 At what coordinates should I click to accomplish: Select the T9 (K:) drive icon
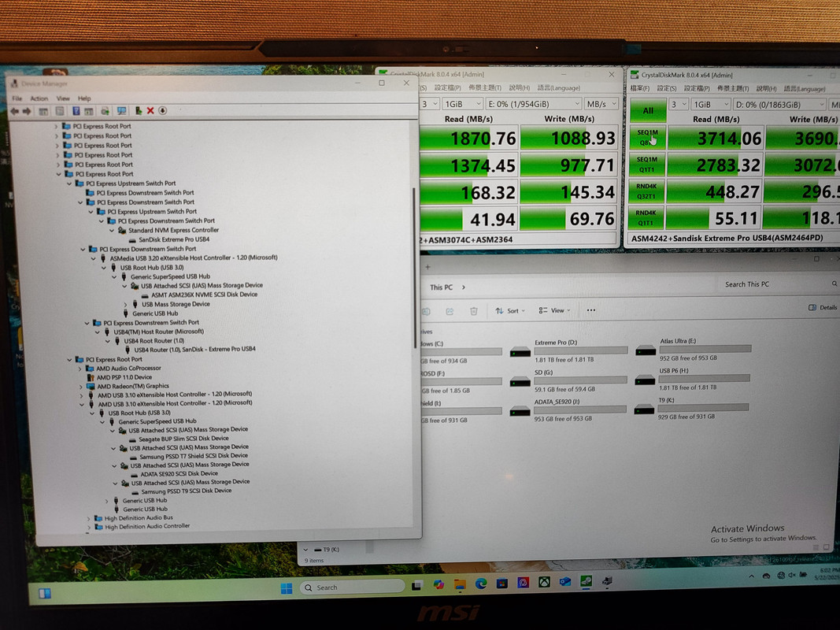(644, 409)
